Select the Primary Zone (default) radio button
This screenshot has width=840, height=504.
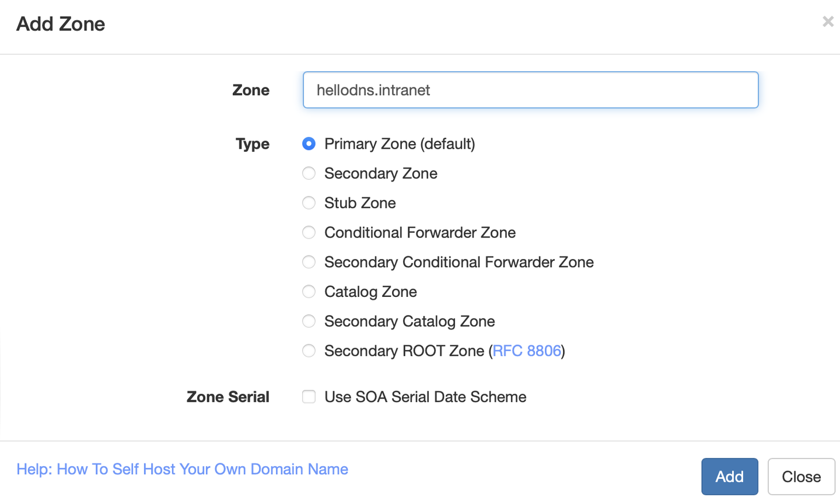point(309,143)
